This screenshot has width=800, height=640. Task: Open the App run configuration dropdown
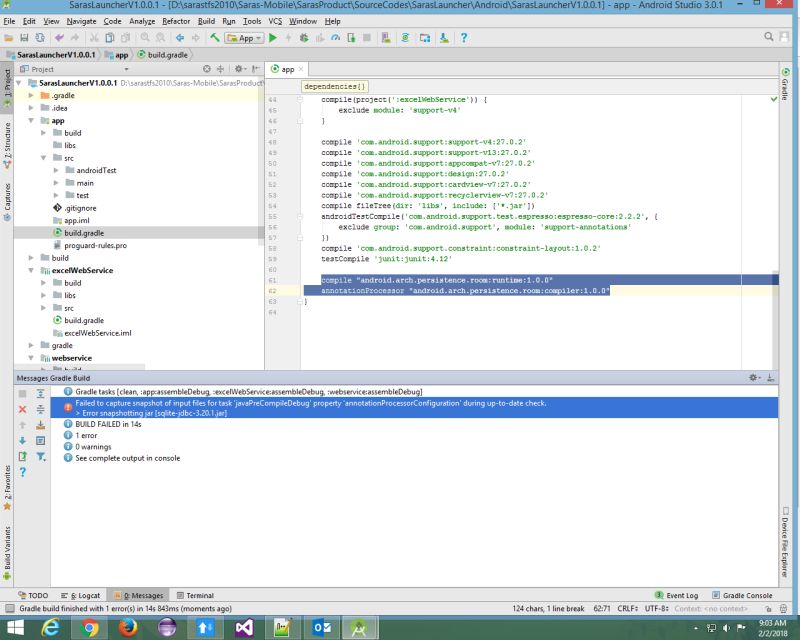click(x=256, y=38)
